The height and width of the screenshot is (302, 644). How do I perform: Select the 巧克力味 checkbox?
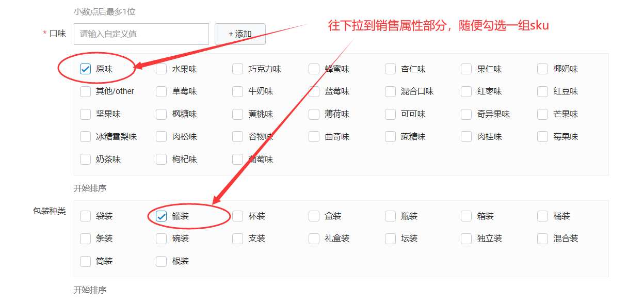tap(238, 69)
